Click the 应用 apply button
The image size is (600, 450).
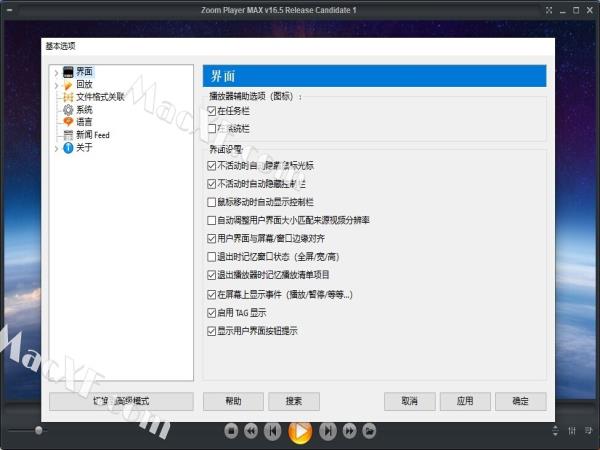tap(465, 401)
